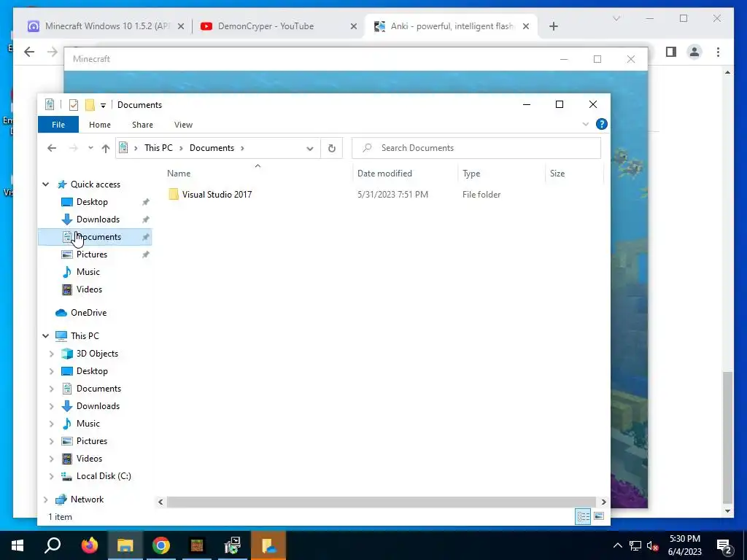Image resolution: width=747 pixels, height=560 pixels.
Task: Close the Anki browser tab
Action: [x=526, y=26]
